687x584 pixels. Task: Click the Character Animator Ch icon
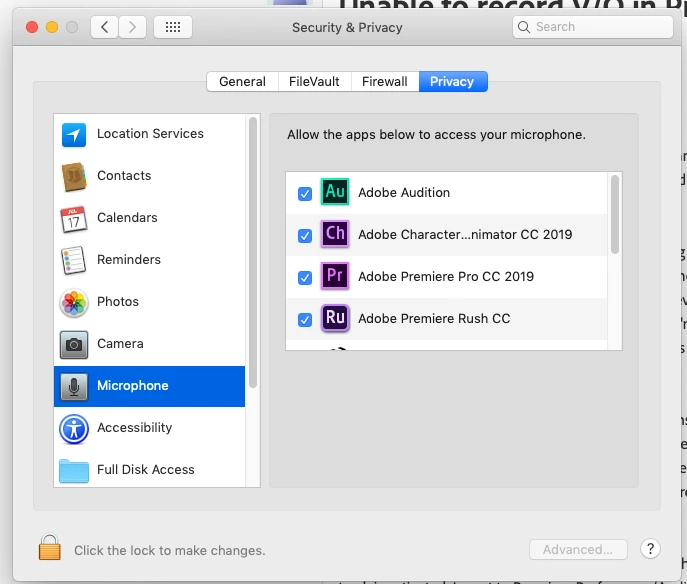(x=335, y=234)
